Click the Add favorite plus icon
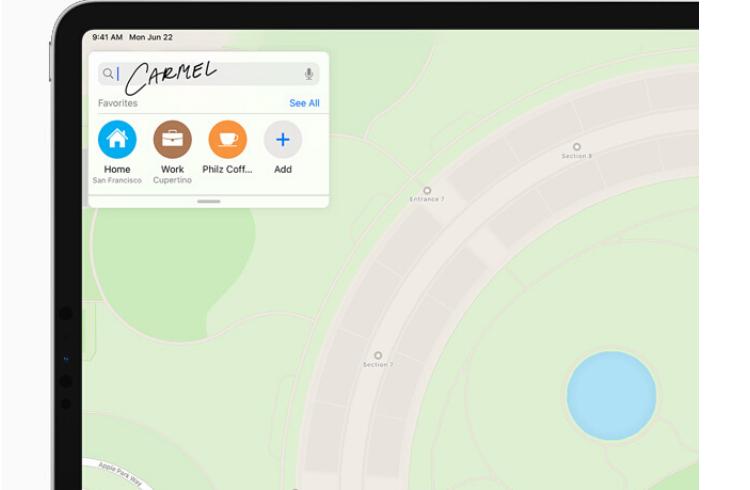Screen dimensions: 750x490 pos(283,139)
